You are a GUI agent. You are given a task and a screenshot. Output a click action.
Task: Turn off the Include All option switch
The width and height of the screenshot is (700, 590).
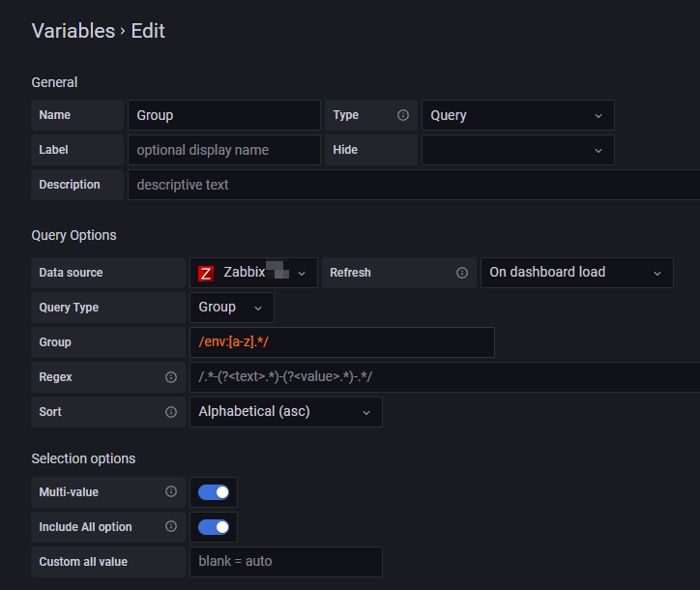[x=214, y=527]
